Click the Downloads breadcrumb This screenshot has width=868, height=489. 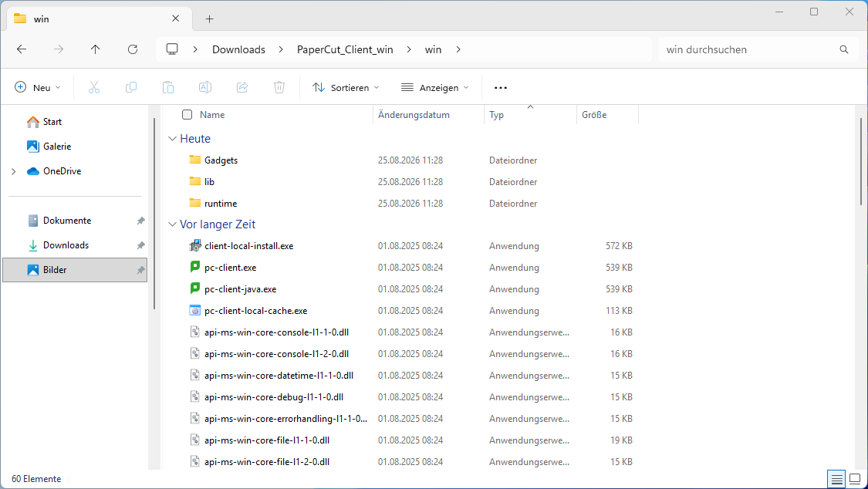(238, 49)
